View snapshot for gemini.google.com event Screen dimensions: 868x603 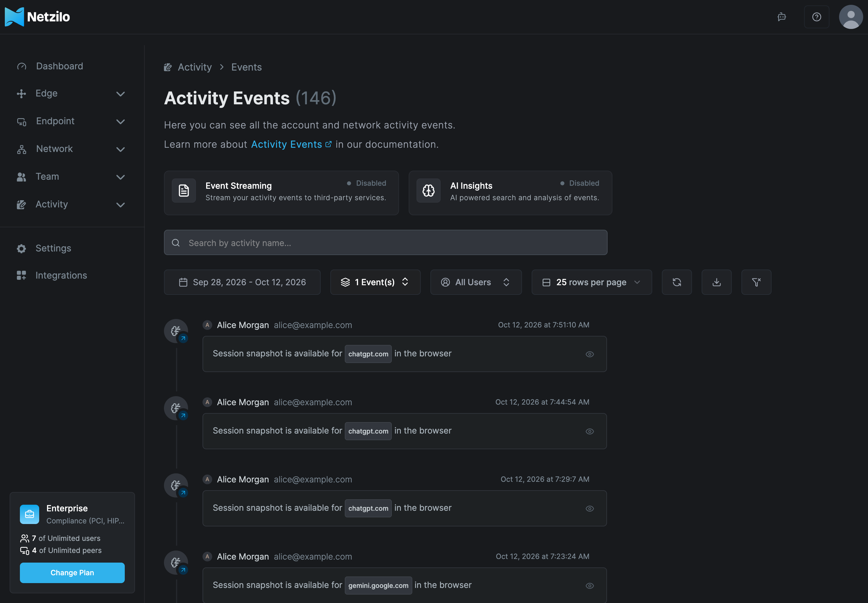tap(590, 586)
